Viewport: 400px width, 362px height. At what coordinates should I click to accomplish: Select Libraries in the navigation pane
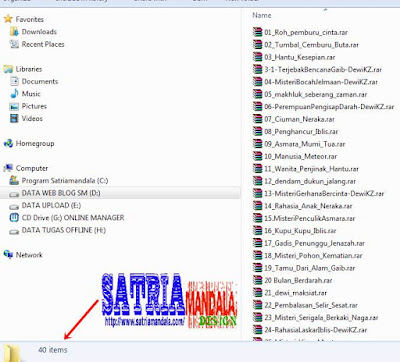[x=29, y=69]
